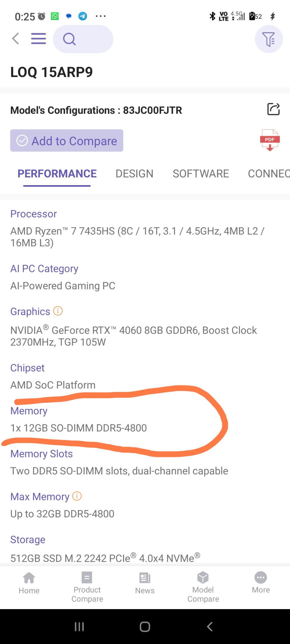Viewport: 290px width, 644px height.
Task: Open the hamburger menu
Action: [x=38, y=39]
